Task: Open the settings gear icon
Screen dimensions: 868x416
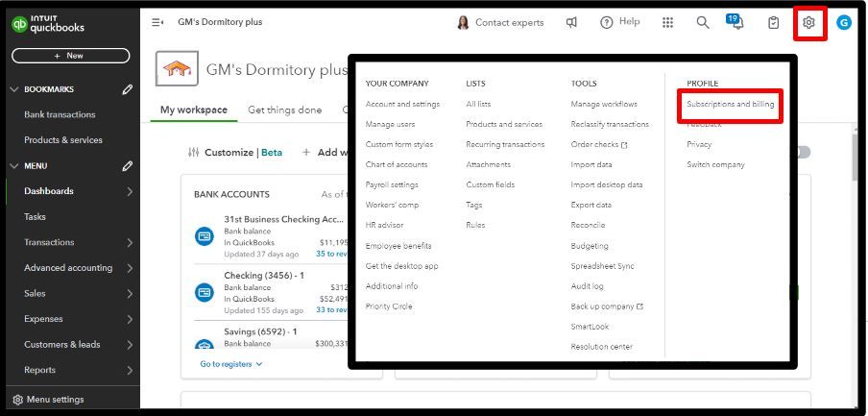Action: coord(808,23)
